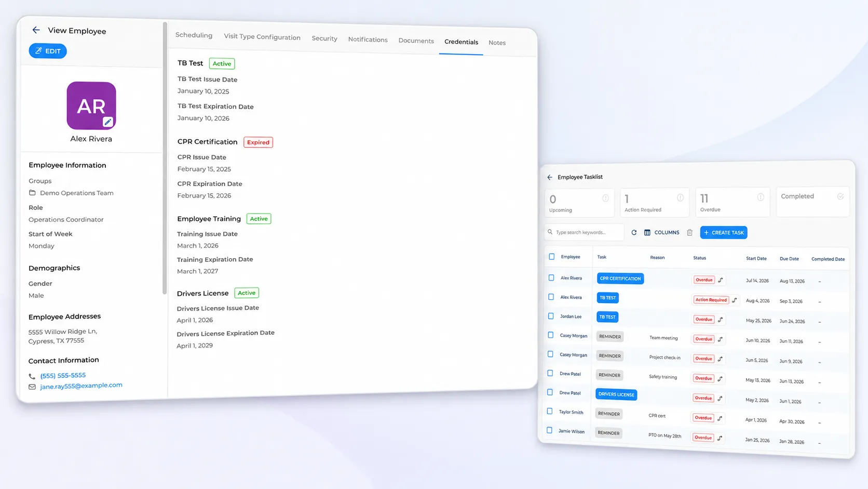Screen dimensions: 868x489
Task: Sort by the Start Date column header
Action: (x=756, y=258)
